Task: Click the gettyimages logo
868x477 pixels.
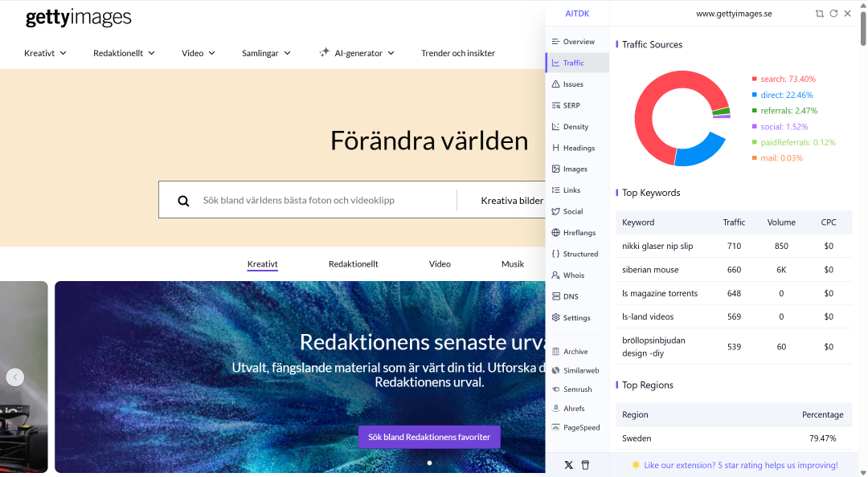Action: pos(79,17)
